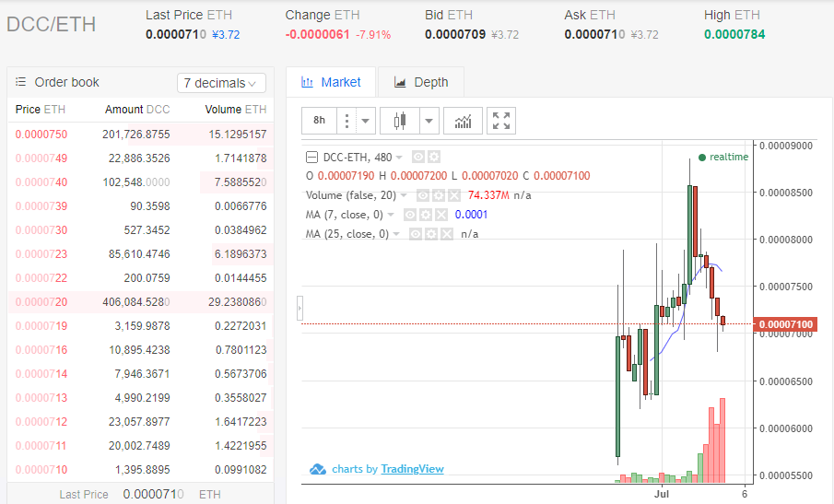Viewport: 834px width, 504px height.
Task: Expand the chart style dropdown arrow
Action: (x=429, y=121)
